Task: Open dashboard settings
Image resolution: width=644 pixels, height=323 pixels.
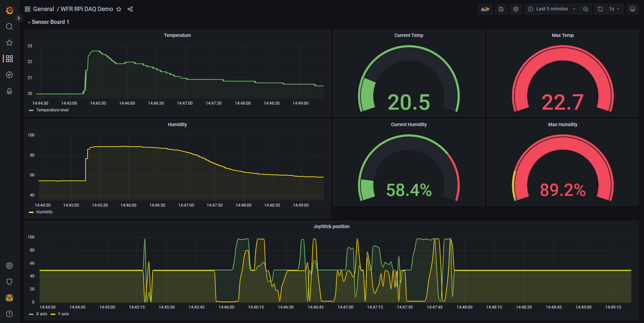Action: [x=516, y=9]
